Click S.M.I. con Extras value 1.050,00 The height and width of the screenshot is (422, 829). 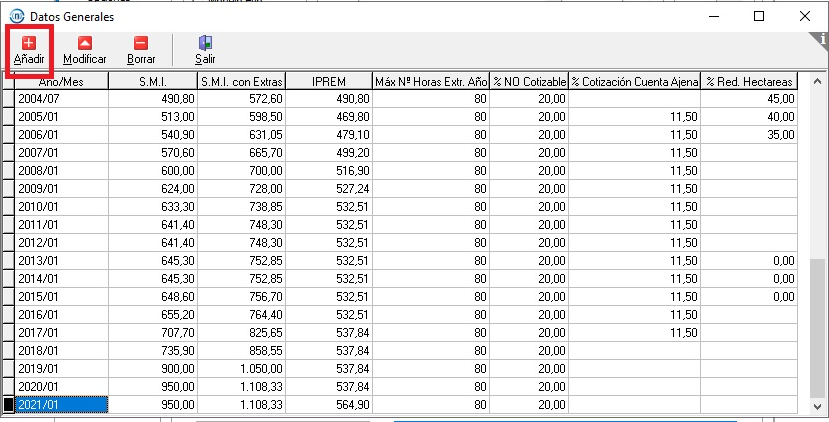coord(261,369)
